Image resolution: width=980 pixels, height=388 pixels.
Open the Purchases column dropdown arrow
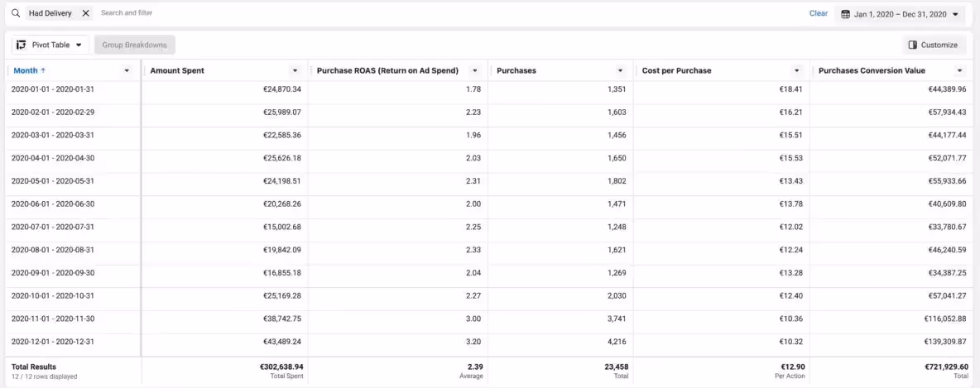[620, 70]
